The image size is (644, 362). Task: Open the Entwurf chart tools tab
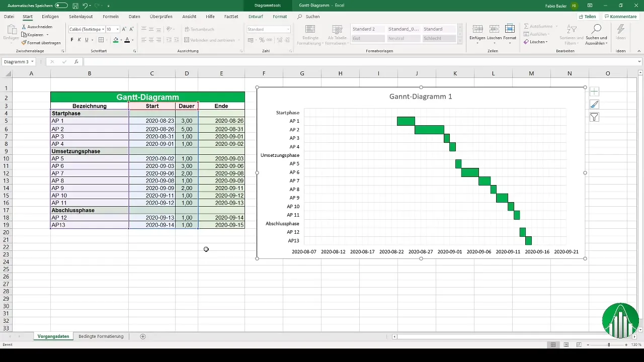[256, 17]
